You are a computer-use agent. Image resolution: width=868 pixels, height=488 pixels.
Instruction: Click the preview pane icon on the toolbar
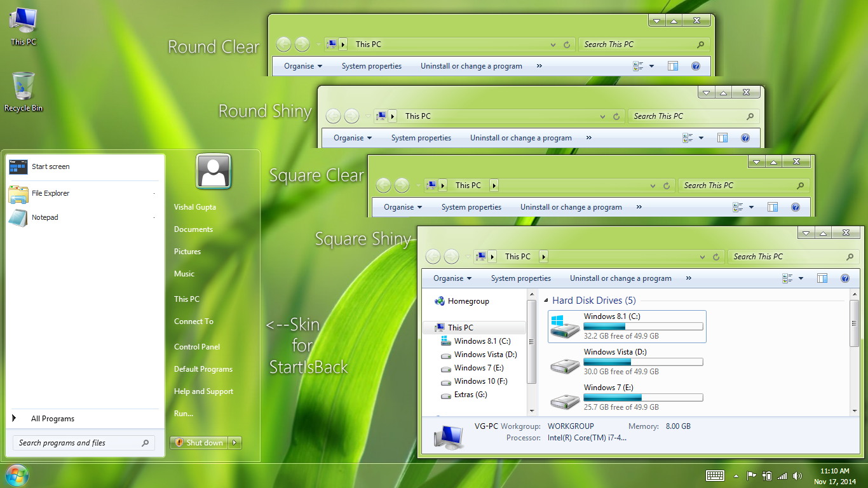pos(822,278)
